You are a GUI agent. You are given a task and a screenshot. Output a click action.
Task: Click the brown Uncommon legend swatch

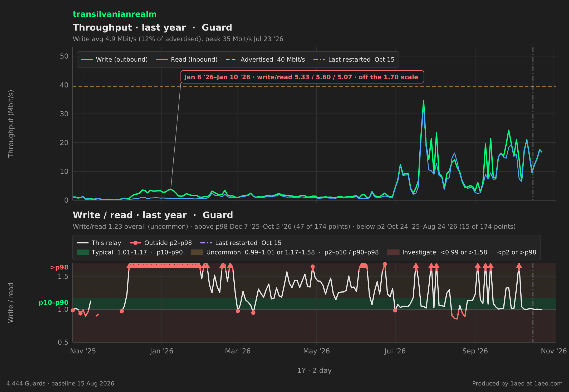[x=197, y=252]
